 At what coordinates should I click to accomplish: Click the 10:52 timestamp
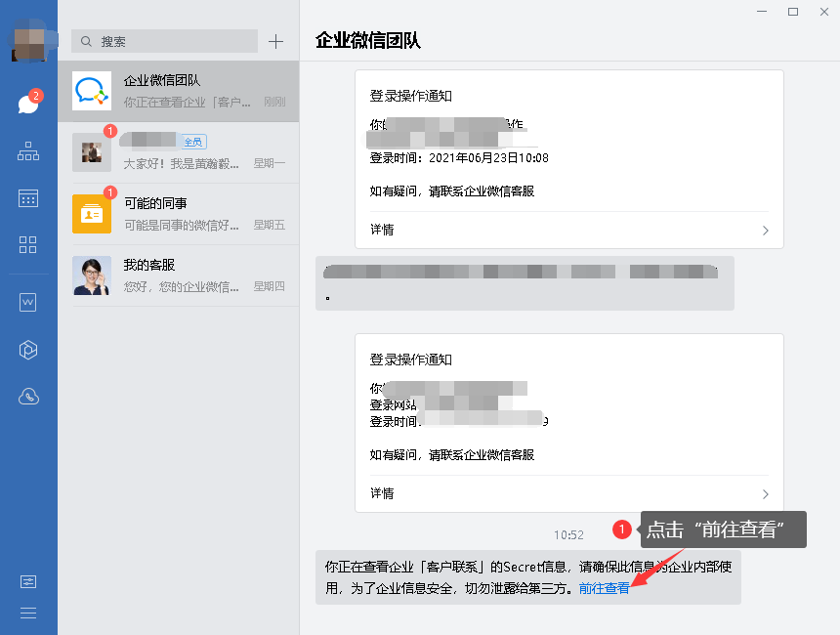tap(568, 534)
